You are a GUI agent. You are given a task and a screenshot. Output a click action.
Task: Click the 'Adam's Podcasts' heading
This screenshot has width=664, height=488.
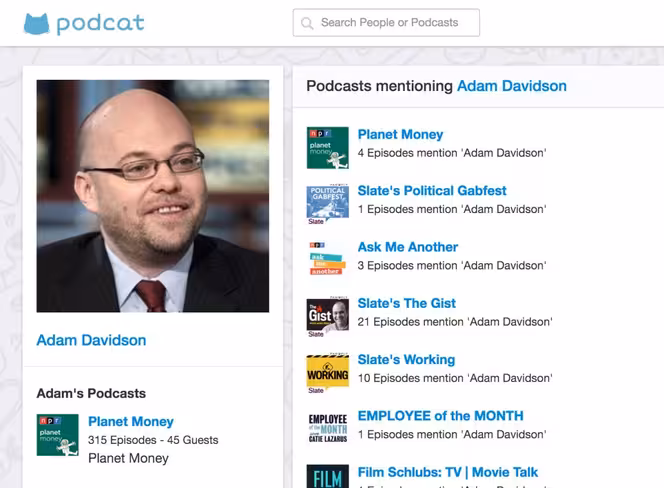pyautogui.click(x=91, y=394)
